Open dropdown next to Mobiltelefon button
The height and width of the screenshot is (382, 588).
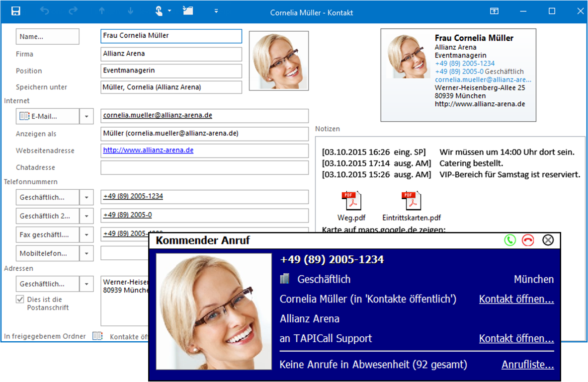[x=86, y=253]
